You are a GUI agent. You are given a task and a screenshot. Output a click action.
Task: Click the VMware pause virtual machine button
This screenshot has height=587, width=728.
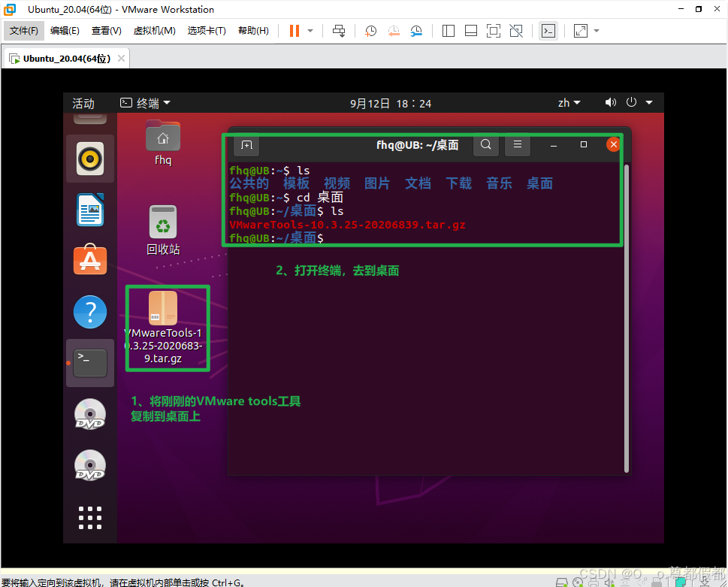tap(295, 31)
